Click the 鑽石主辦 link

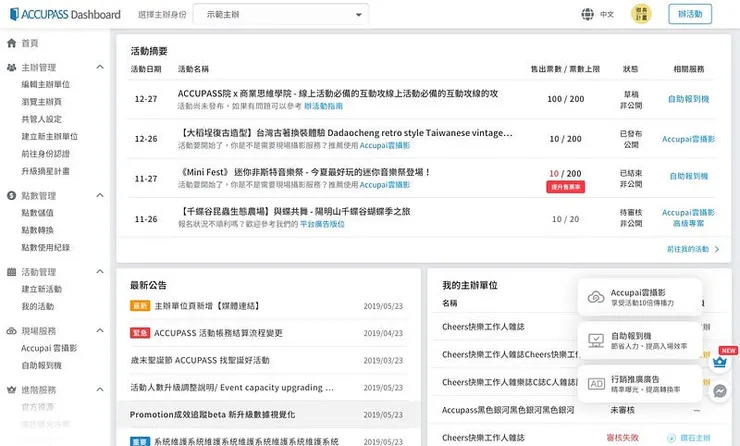tap(695, 438)
